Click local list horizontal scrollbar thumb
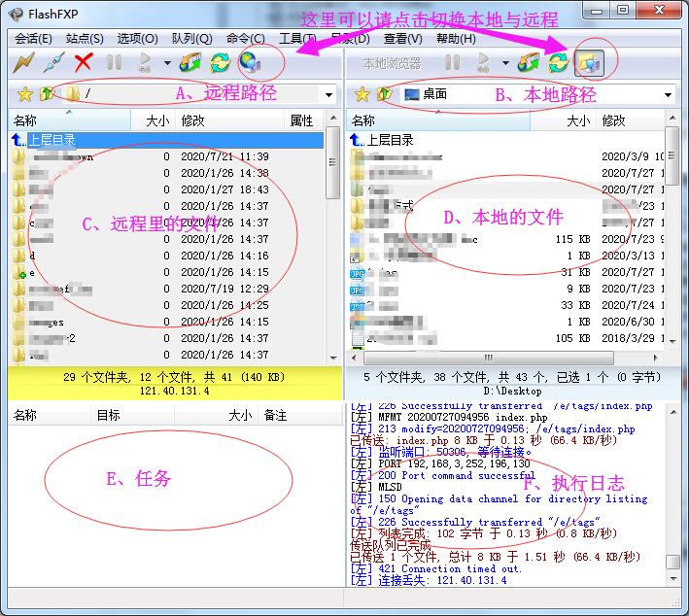This screenshot has height=616, width=689. (x=488, y=358)
